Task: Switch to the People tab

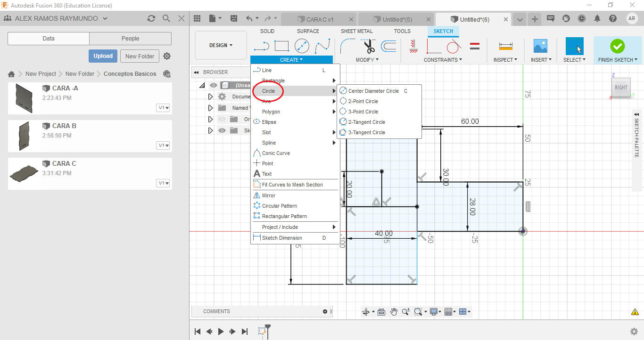Action: [x=130, y=39]
